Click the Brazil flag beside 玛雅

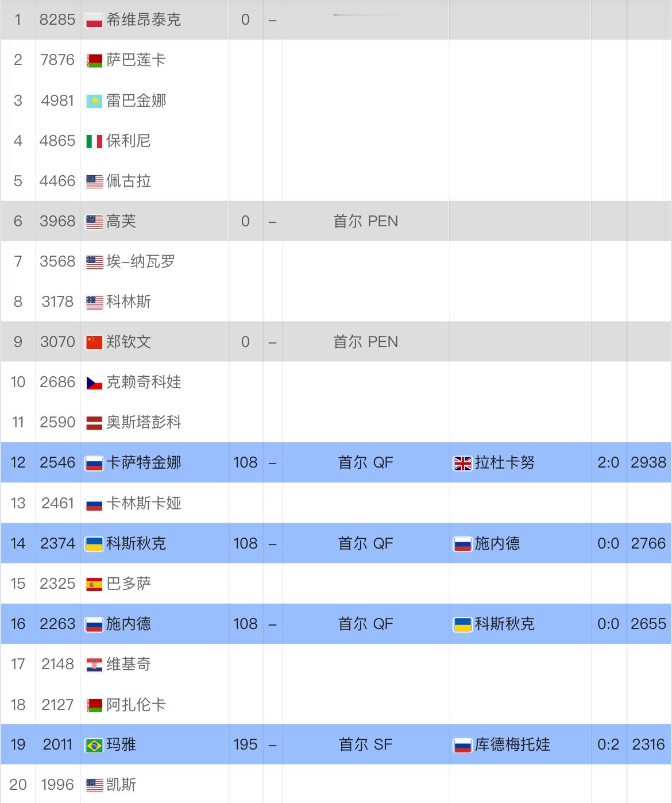coord(94,745)
